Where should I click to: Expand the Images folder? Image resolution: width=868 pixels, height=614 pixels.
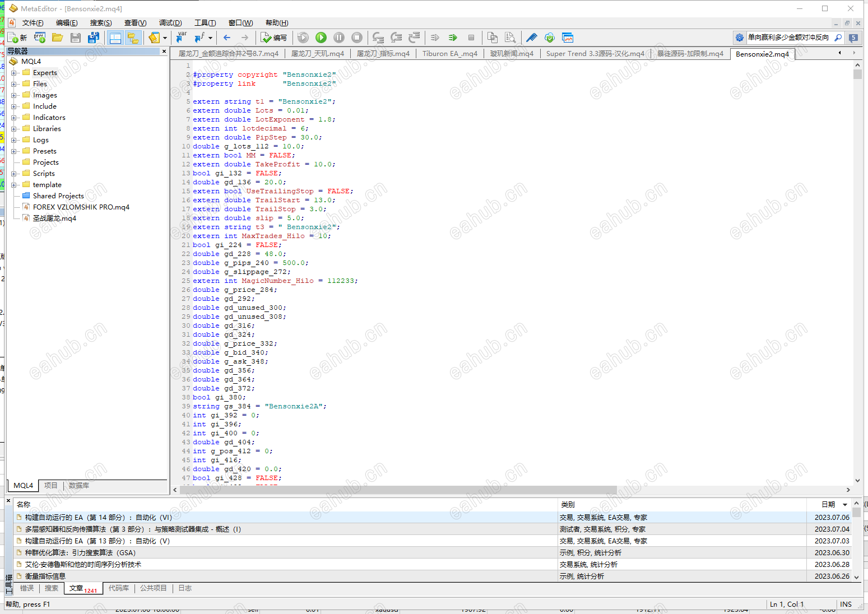tap(14, 95)
